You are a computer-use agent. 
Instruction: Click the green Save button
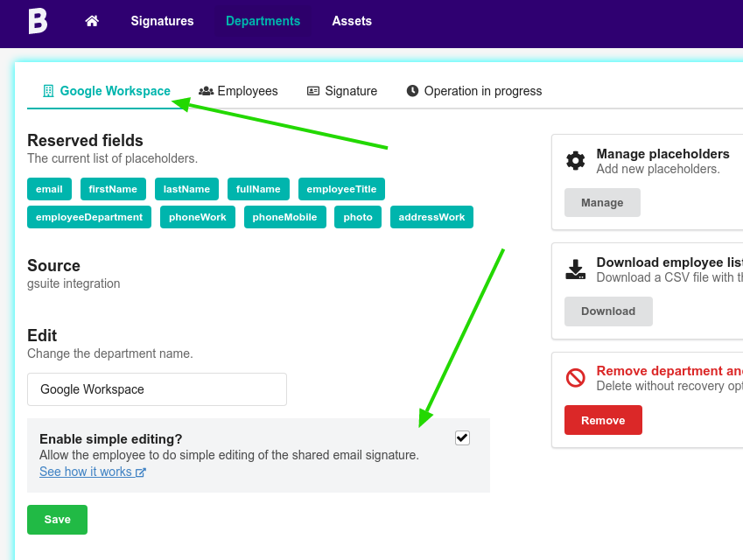coord(58,520)
